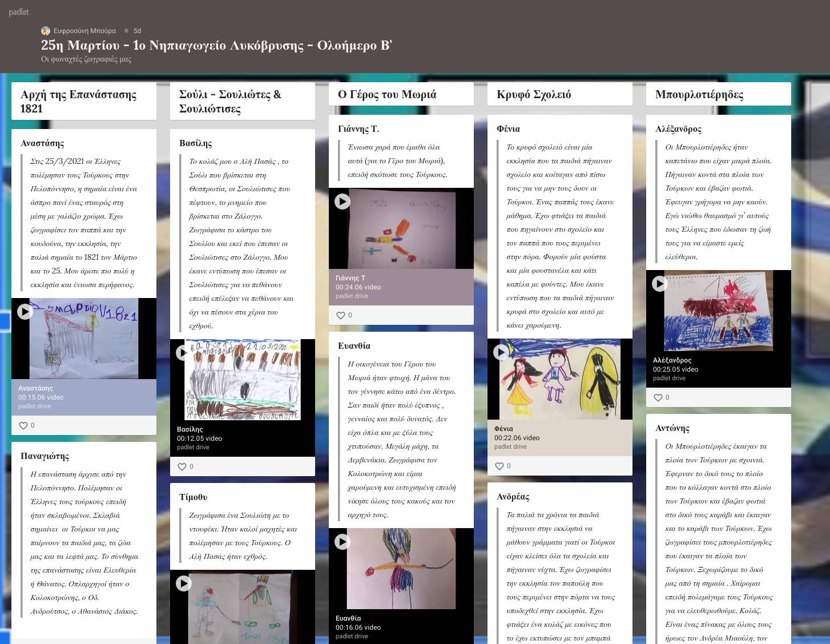Like the Αλέξανδρος post with heart

658,397
